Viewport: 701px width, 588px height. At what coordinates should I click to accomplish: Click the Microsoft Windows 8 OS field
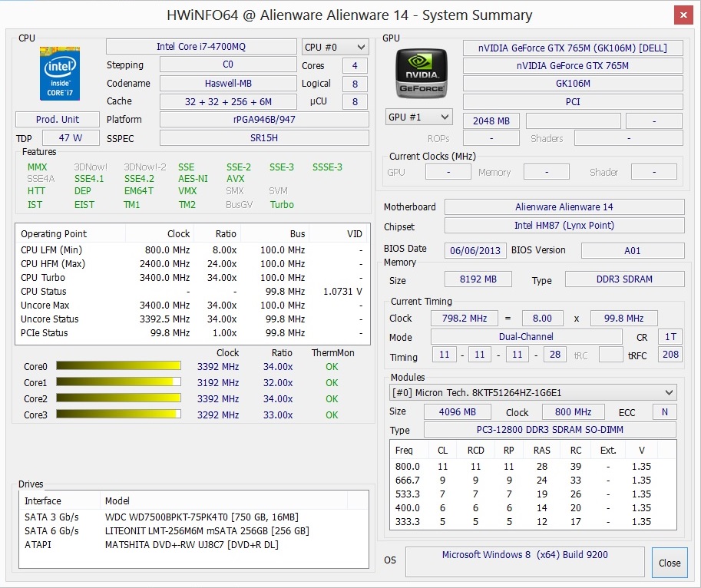click(x=525, y=562)
